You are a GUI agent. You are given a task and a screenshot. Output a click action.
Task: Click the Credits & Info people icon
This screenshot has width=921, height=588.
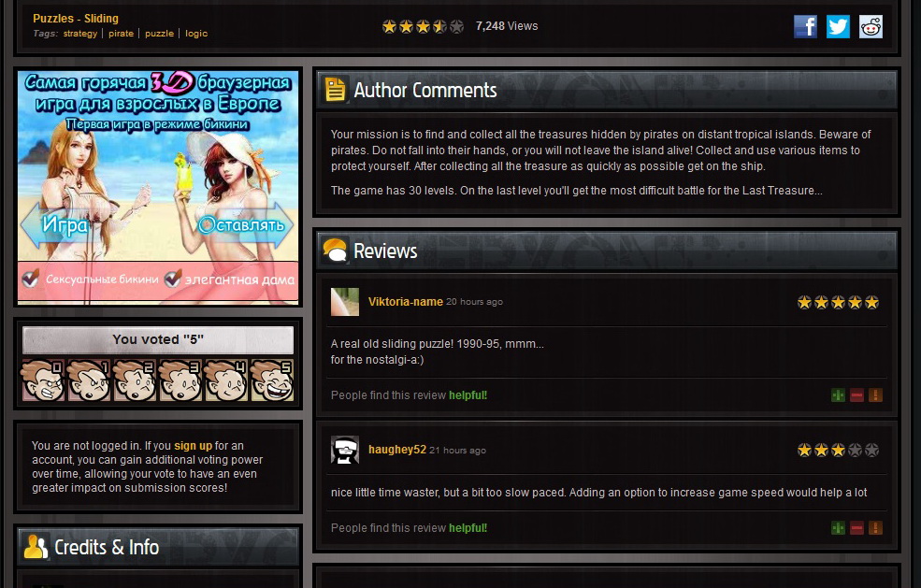coord(36,547)
